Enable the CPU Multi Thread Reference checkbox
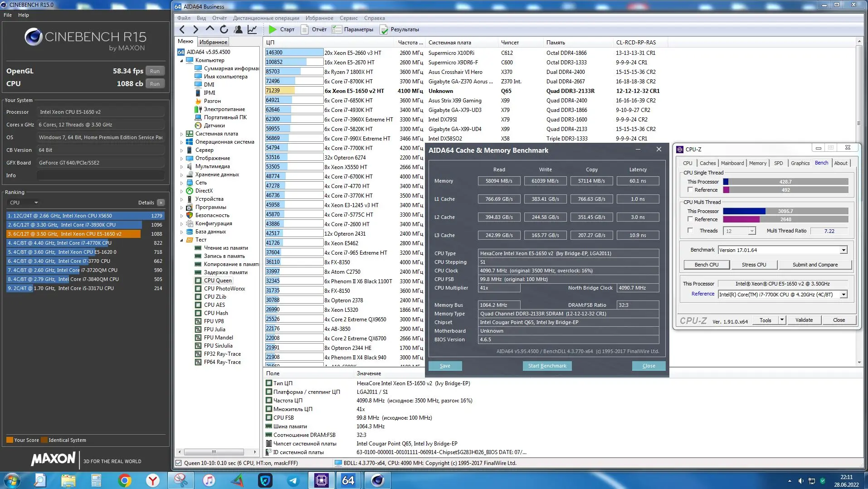 point(690,219)
